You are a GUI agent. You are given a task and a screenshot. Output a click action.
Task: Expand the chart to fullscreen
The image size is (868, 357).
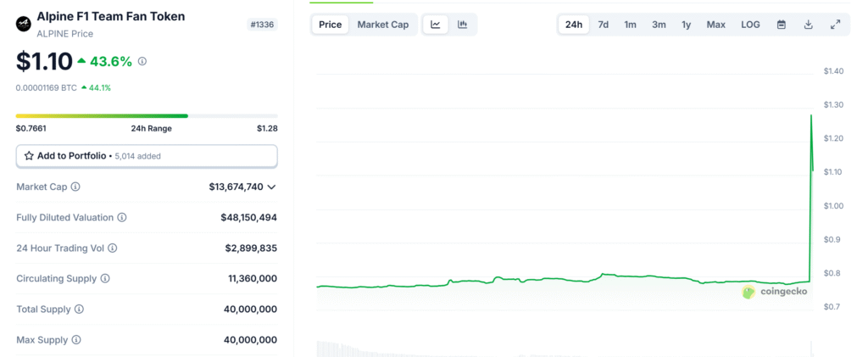click(x=835, y=25)
